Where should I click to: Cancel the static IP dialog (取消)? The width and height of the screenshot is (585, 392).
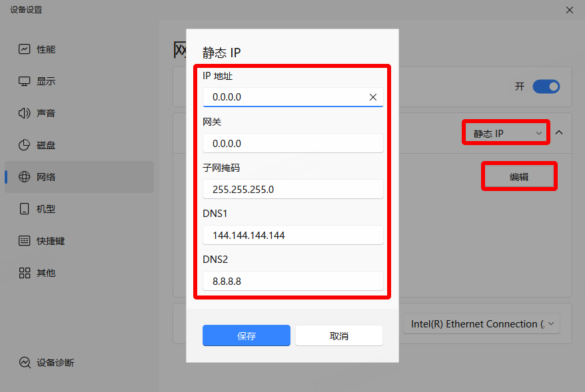coord(339,336)
